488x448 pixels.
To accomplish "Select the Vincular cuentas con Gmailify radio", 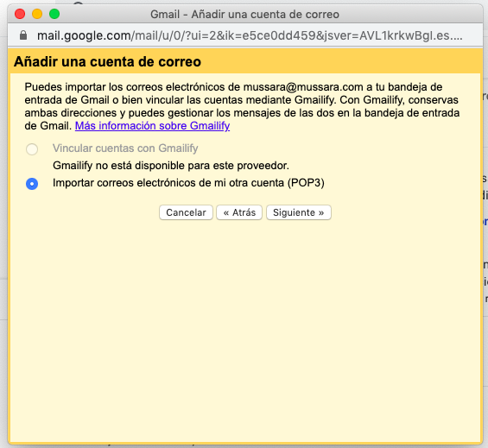I will pos(32,149).
